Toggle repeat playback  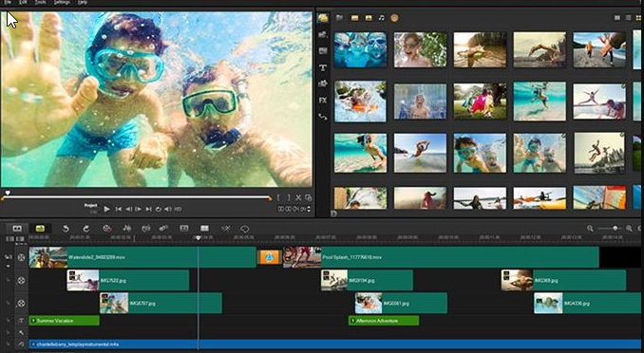click(x=158, y=209)
